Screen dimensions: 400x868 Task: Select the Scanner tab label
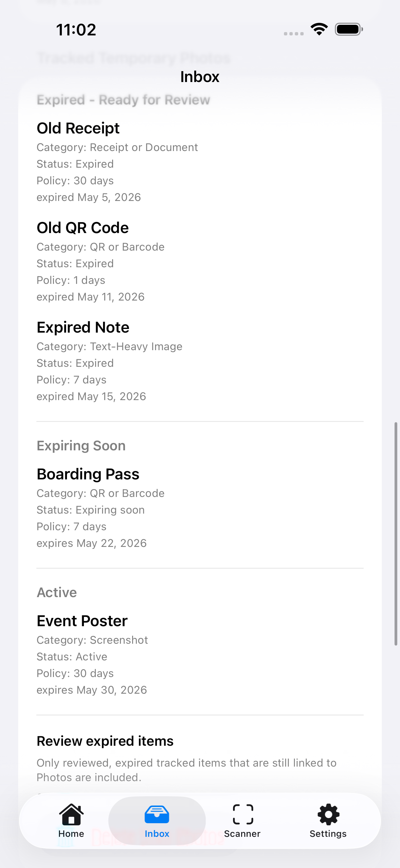[242, 833]
